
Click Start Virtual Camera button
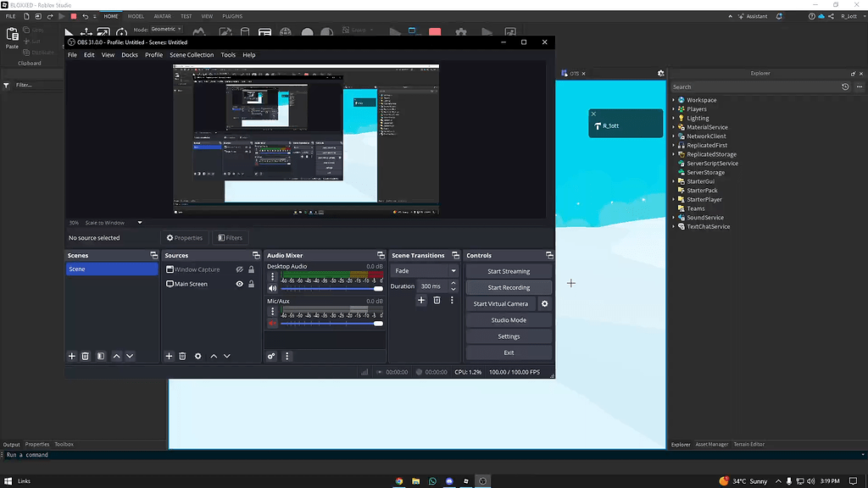point(501,304)
